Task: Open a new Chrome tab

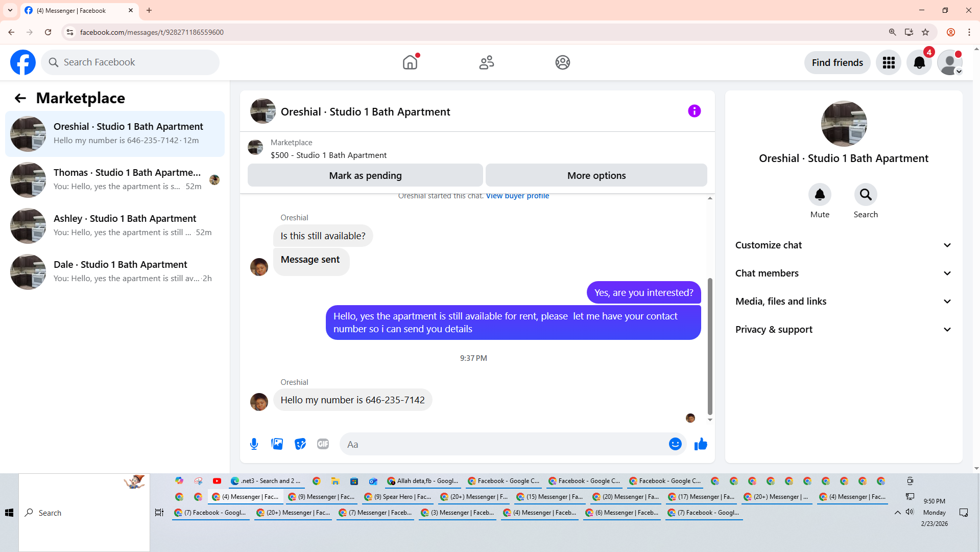Action: (x=149, y=10)
